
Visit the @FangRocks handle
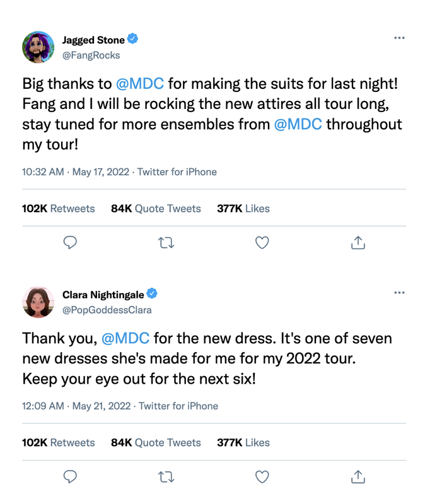[x=91, y=55]
